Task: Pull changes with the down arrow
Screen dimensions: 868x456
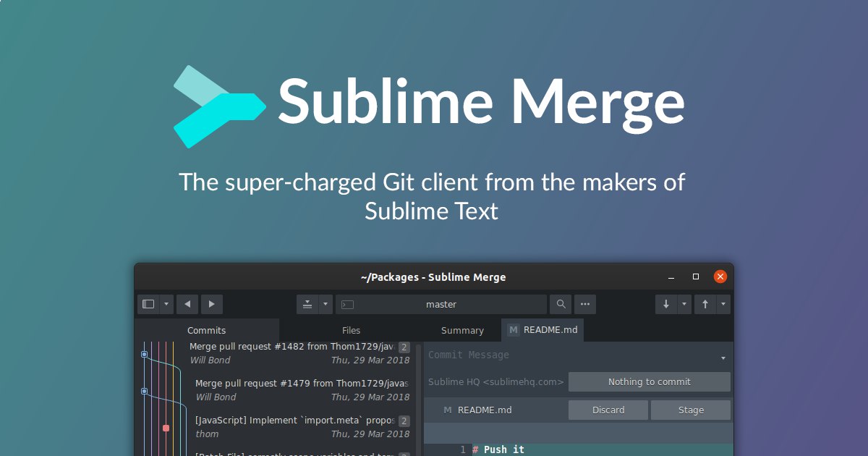Action: (x=666, y=304)
